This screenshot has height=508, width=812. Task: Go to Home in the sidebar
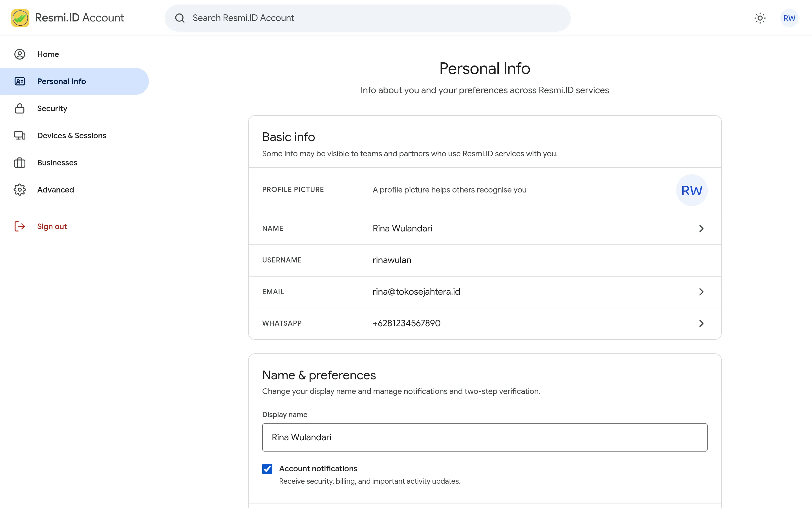(x=74, y=54)
